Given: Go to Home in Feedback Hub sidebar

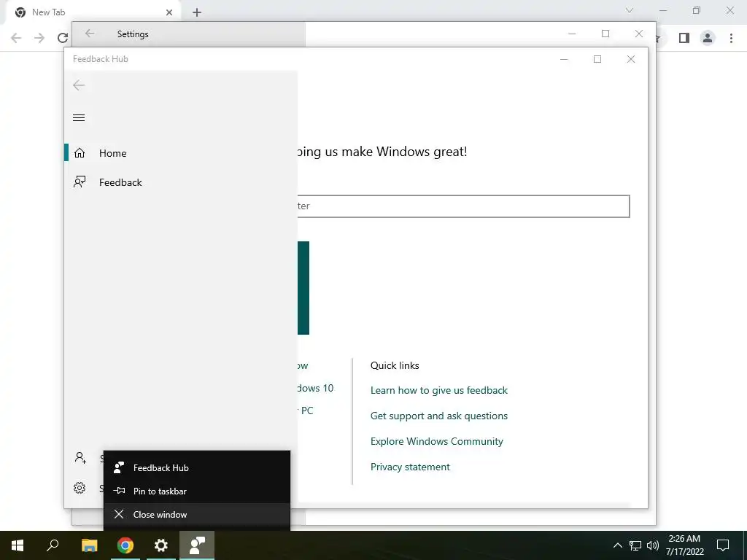Looking at the screenshot, I should coord(181,153).
